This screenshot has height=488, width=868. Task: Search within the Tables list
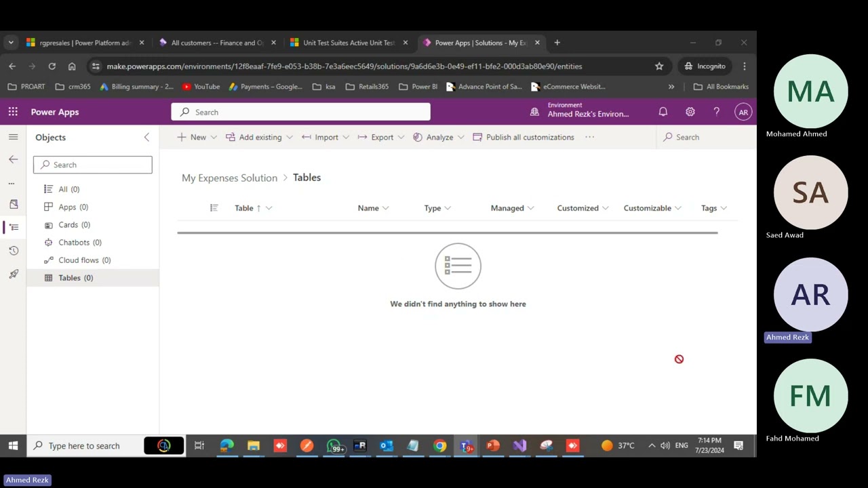705,137
